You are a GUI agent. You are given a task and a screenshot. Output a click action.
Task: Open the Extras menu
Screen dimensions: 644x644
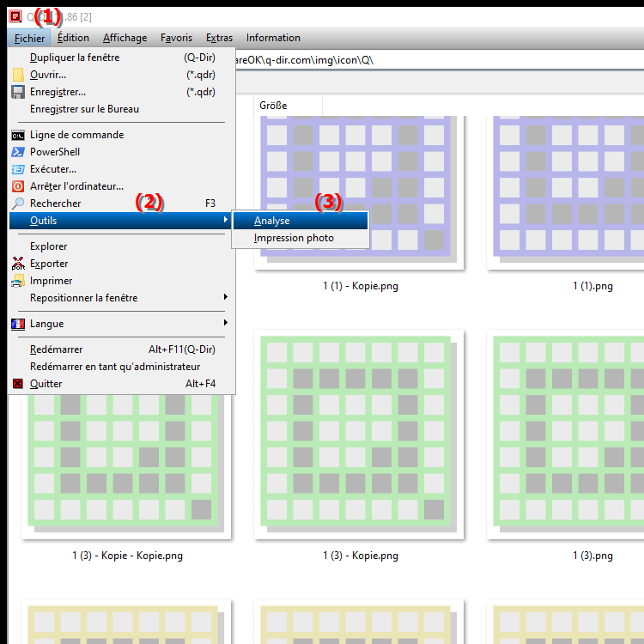click(x=219, y=38)
